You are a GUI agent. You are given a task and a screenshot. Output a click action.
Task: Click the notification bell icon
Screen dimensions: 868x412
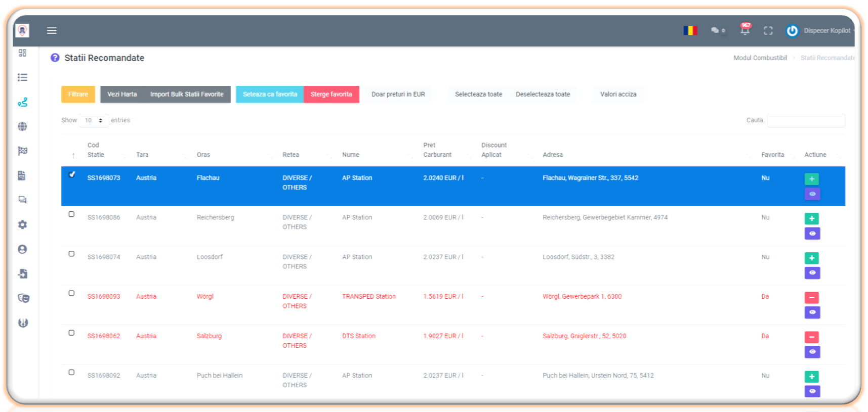745,30
